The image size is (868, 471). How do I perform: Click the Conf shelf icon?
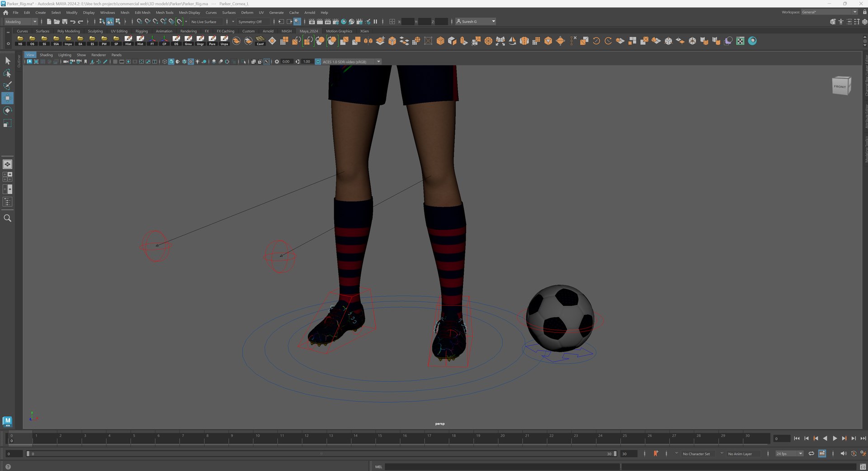pos(260,41)
